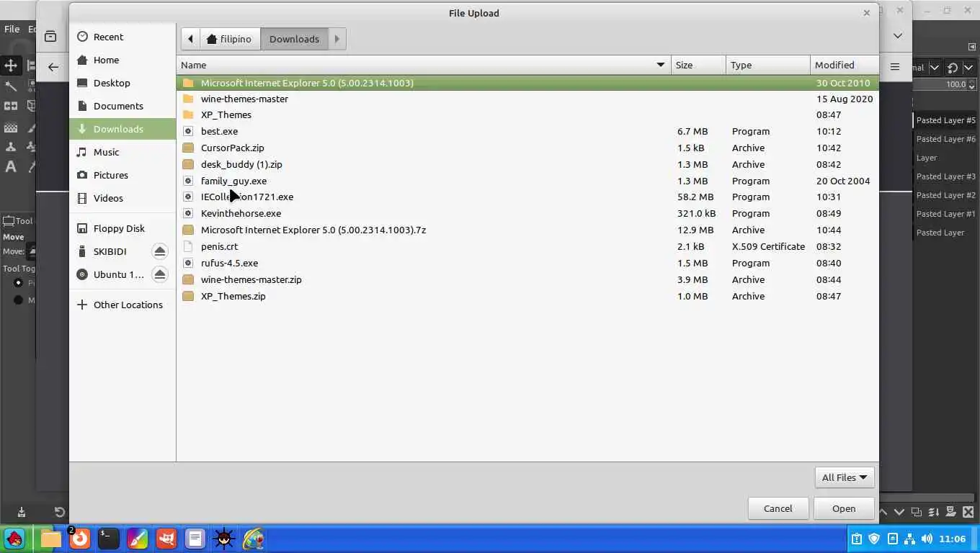The image size is (980, 553).
Task: Select the Bucket Fill checkerboard tool in GIMP
Action: (x=11, y=127)
